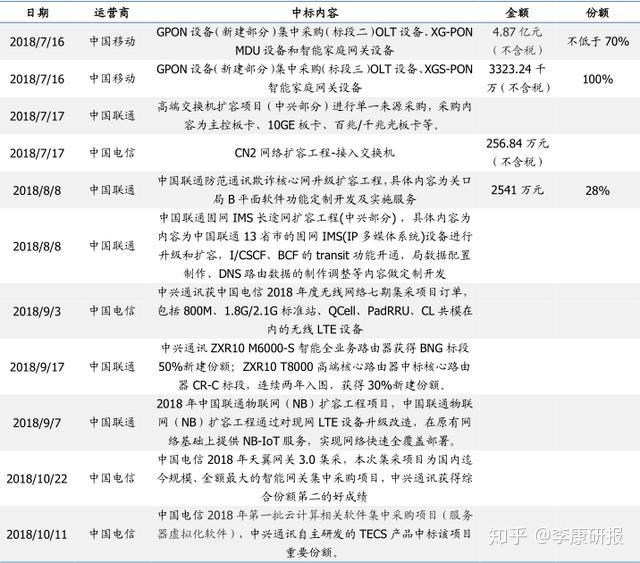Image resolution: width=640 pixels, height=563 pixels.
Task: Select date 2018/7/16 in the 3323.24 千万 row
Action: tap(37, 79)
